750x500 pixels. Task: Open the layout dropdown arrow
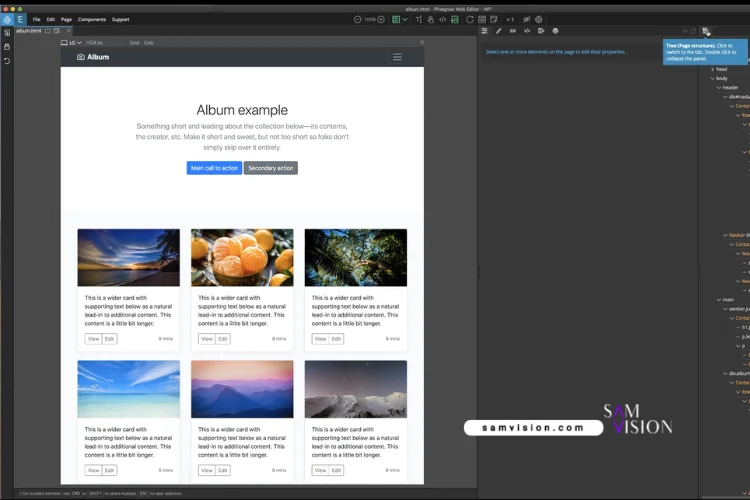[x=405, y=20]
